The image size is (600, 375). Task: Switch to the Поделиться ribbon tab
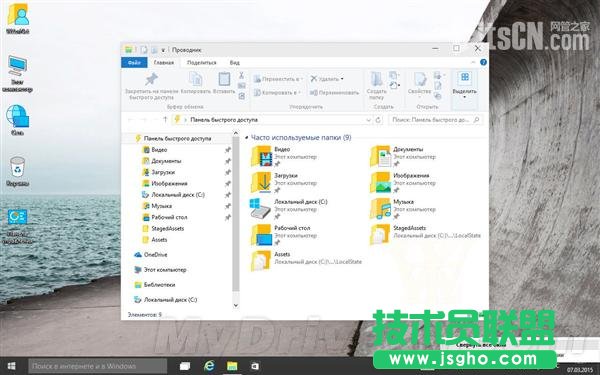click(x=202, y=62)
